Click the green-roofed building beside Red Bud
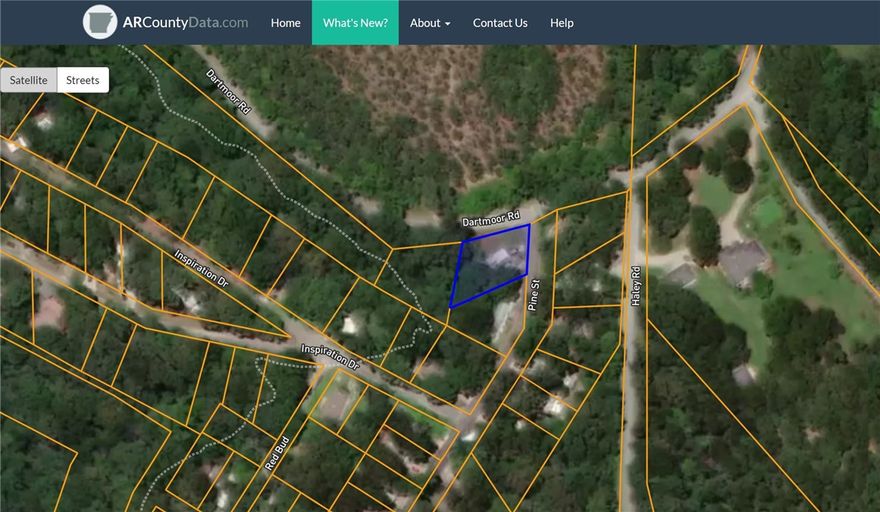 [x=335, y=402]
